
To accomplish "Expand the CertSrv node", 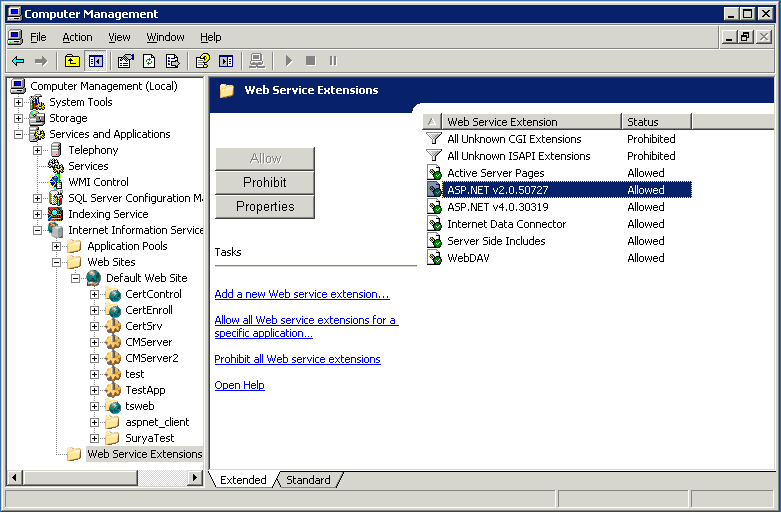I will click(x=94, y=326).
